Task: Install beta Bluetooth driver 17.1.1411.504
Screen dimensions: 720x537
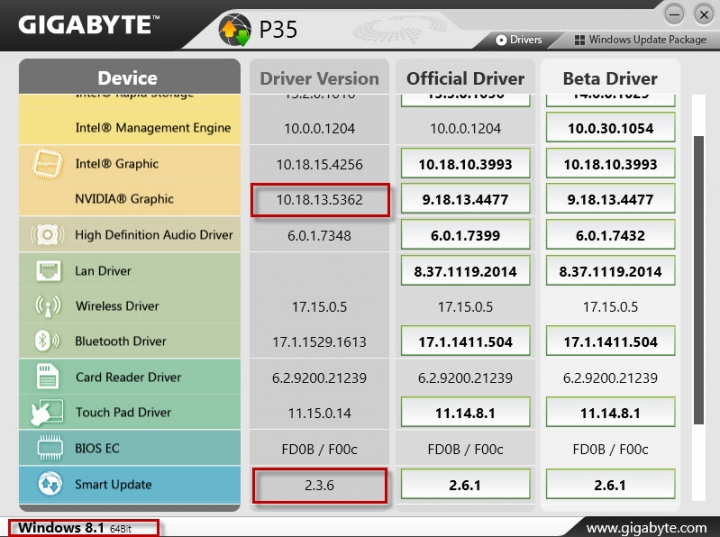Action: [610, 341]
